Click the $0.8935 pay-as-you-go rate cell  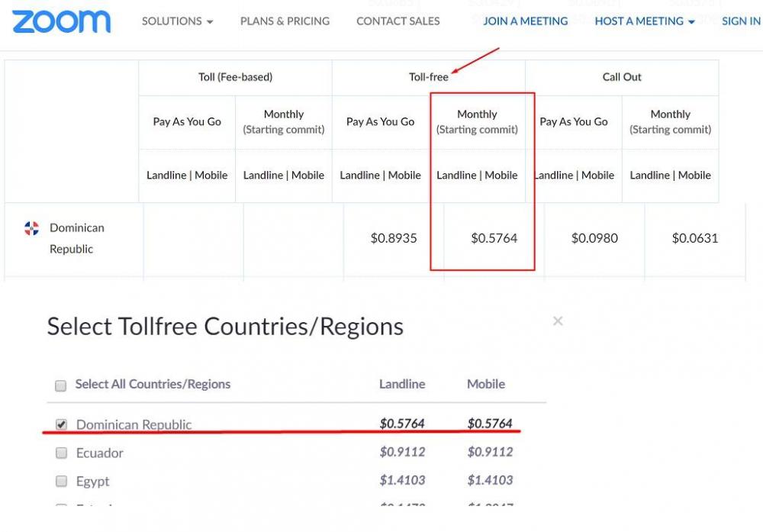[394, 238]
